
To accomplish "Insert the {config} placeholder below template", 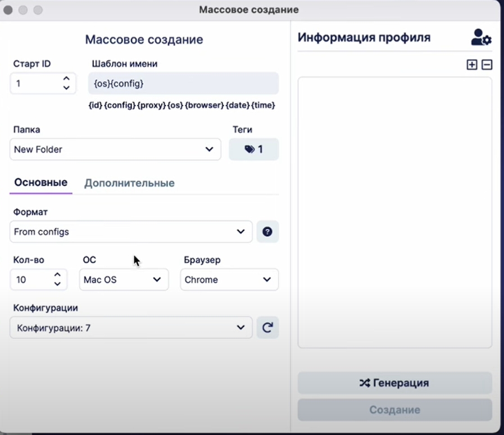I will coord(120,105).
